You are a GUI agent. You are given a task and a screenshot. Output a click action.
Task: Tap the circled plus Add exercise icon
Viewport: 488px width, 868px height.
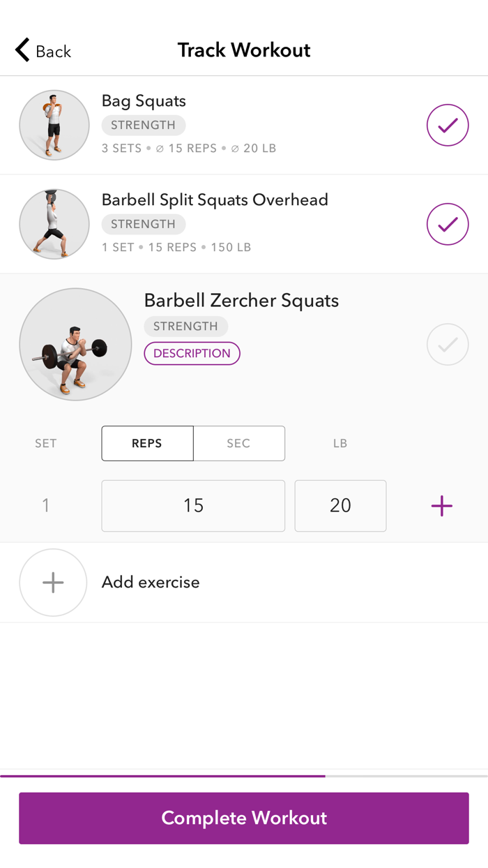tap(53, 583)
